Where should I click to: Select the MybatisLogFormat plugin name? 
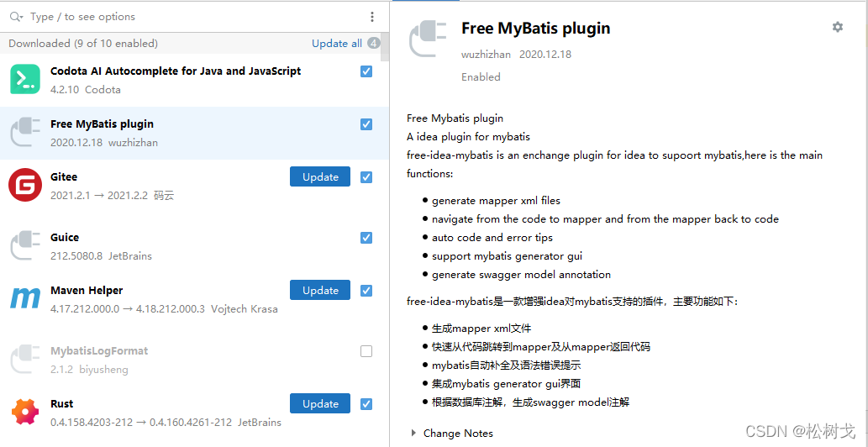click(99, 351)
